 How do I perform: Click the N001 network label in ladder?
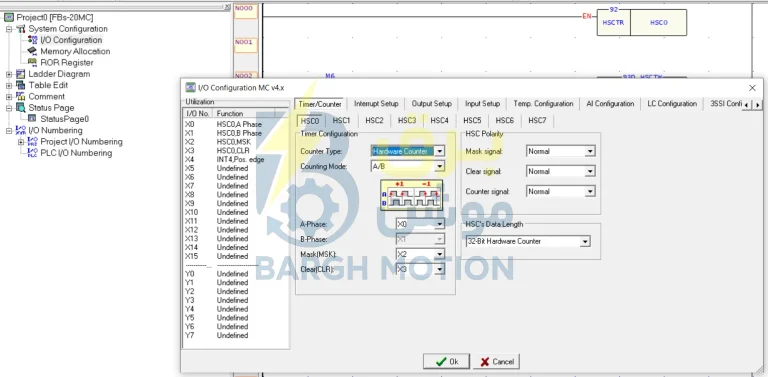pos(245,45)
